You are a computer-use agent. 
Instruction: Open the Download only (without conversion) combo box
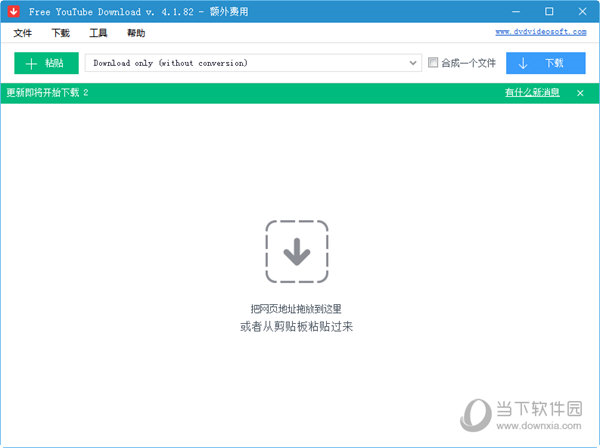tap(253, 63)
